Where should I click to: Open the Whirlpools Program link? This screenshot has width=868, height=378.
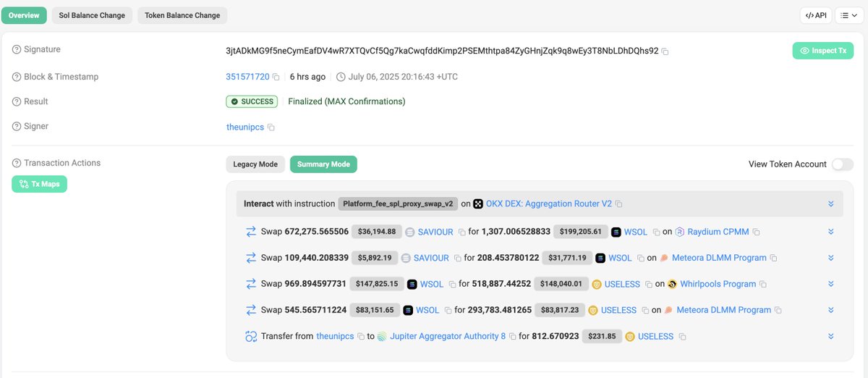pos(718,284)
